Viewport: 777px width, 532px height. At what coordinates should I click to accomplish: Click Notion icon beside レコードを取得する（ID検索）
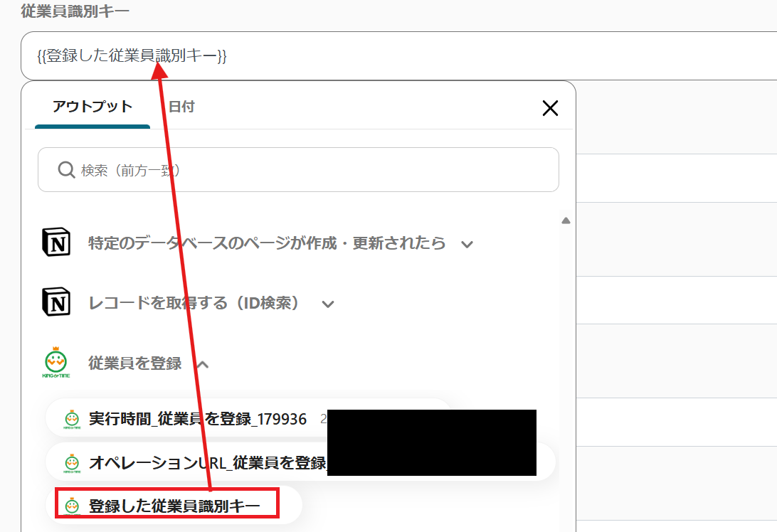(x=56, y=302)
